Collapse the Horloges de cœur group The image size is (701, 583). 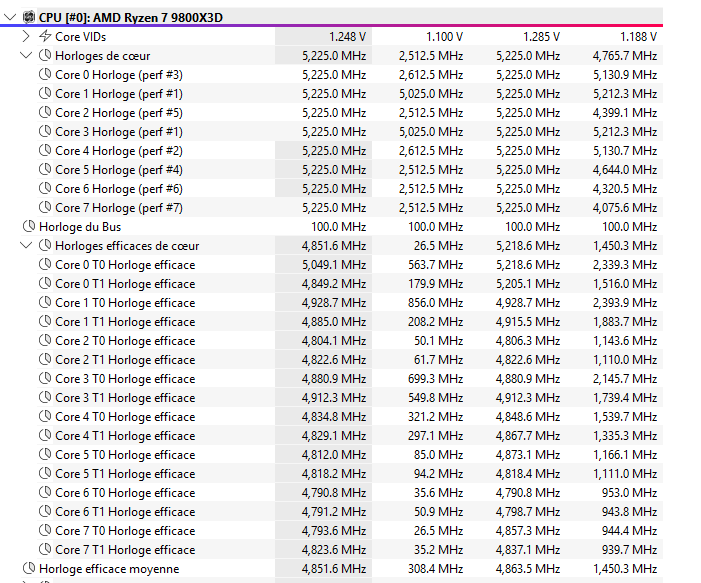point(26,55)
